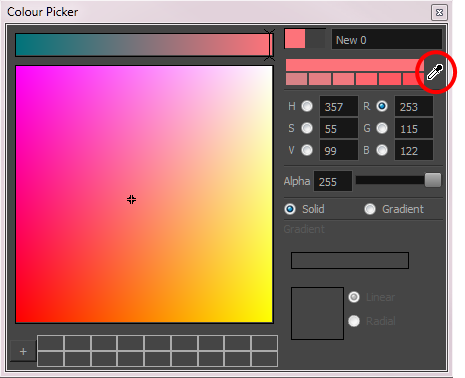Viewport: 465px width, 378px height.
Task: Select the H hue radio button
Action: pos(307,106)
